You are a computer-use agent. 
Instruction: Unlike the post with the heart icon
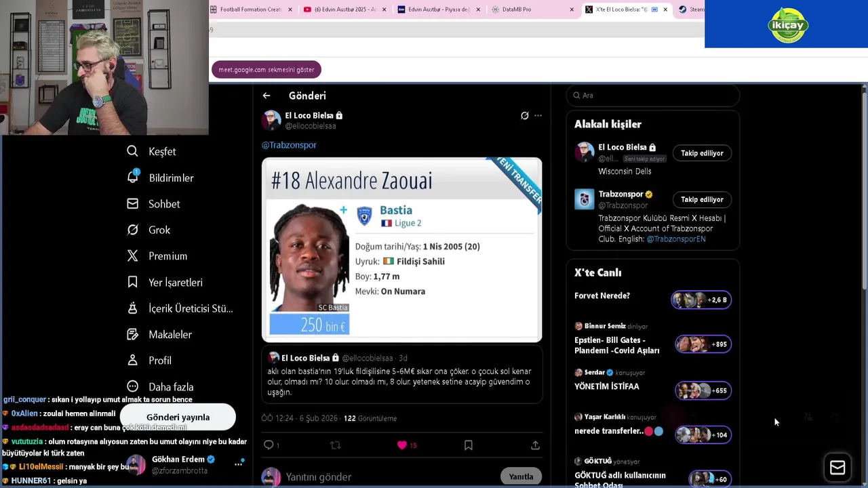point(402,445)
